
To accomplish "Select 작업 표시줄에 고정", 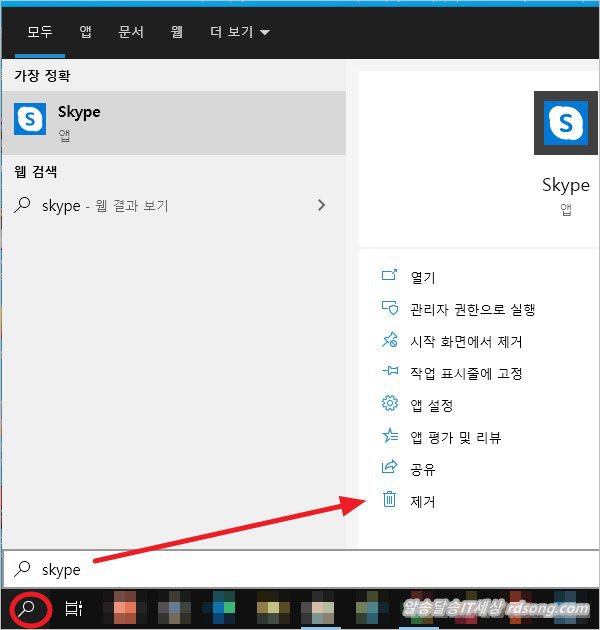I will click(466, 373).
